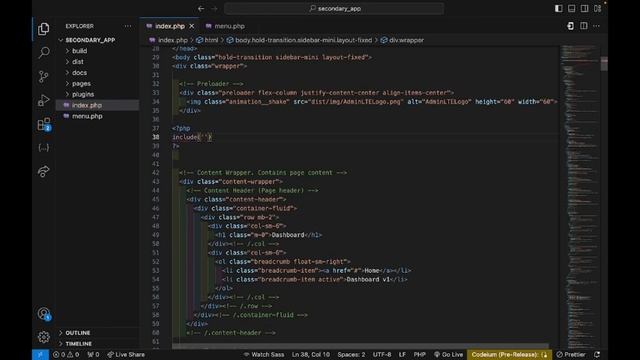Click the ports forwarded status item
This screenshot has width=640, height=360.
pos(93,355)
